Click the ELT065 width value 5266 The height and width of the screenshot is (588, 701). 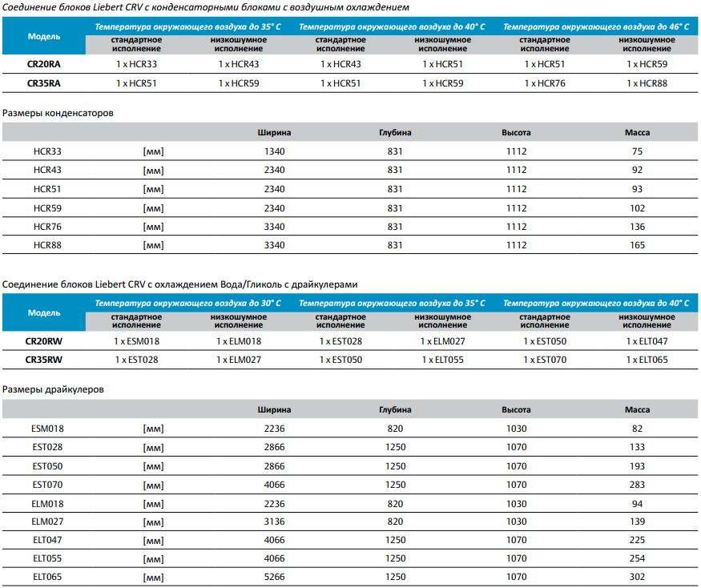click(274, 577)
